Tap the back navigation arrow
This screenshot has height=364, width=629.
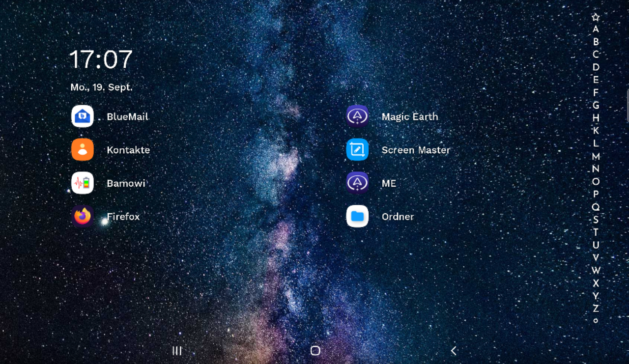454,351
